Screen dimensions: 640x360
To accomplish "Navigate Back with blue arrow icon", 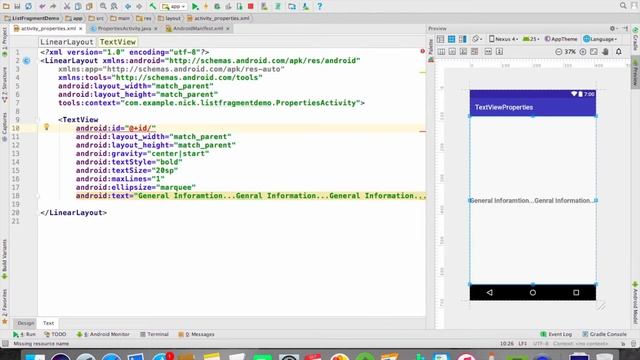I will point(128,6).
